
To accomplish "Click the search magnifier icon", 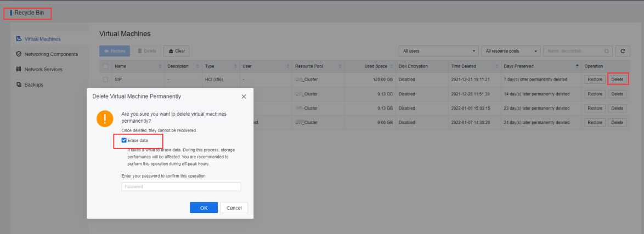I will tap(606, 52).
